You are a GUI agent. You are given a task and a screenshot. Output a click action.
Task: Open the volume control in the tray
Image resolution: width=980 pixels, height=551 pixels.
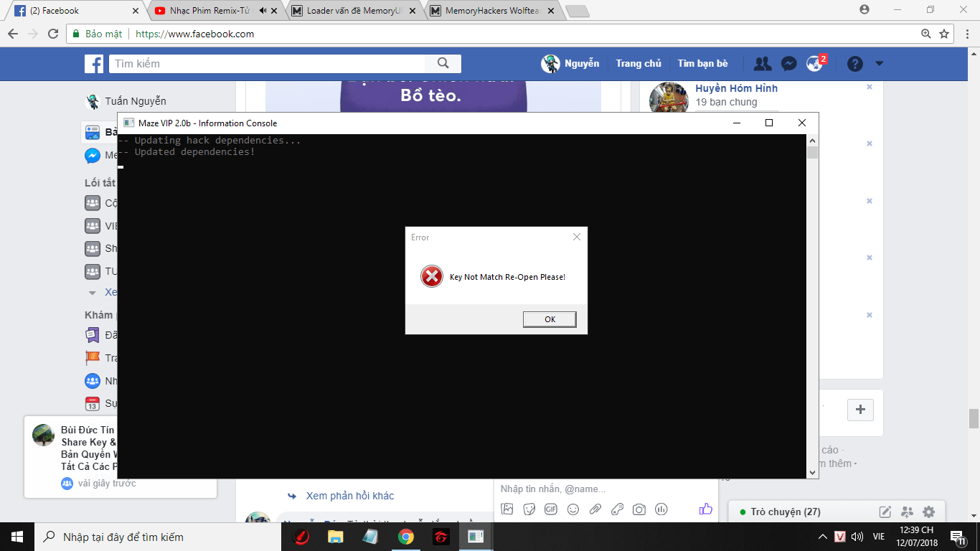(x=857, y=537)
